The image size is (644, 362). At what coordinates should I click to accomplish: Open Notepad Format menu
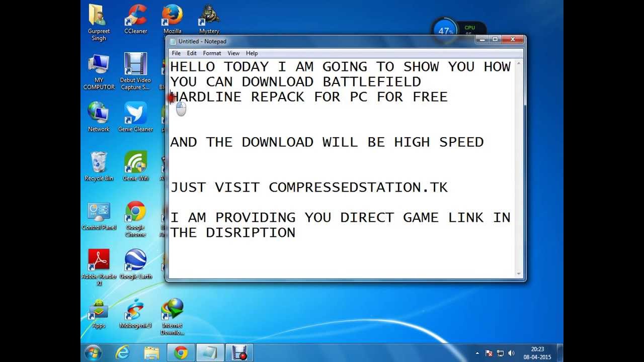[212, 53]
